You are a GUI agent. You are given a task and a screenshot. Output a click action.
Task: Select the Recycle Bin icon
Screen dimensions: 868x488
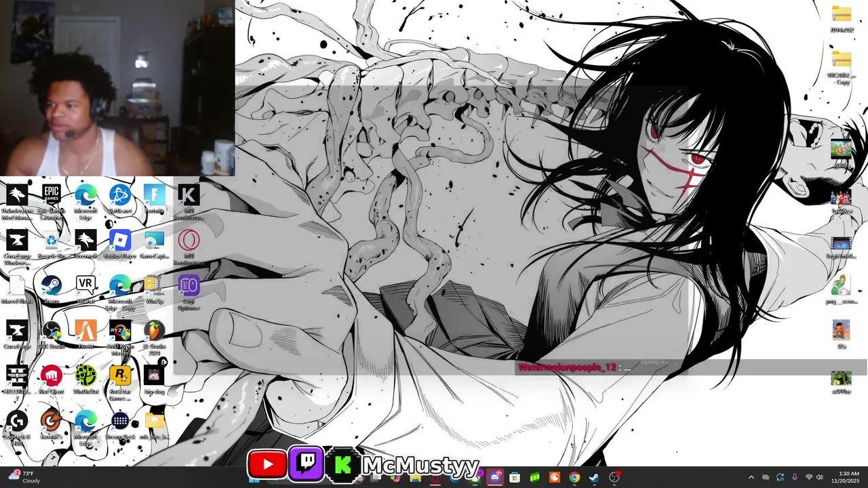[52, 245]
